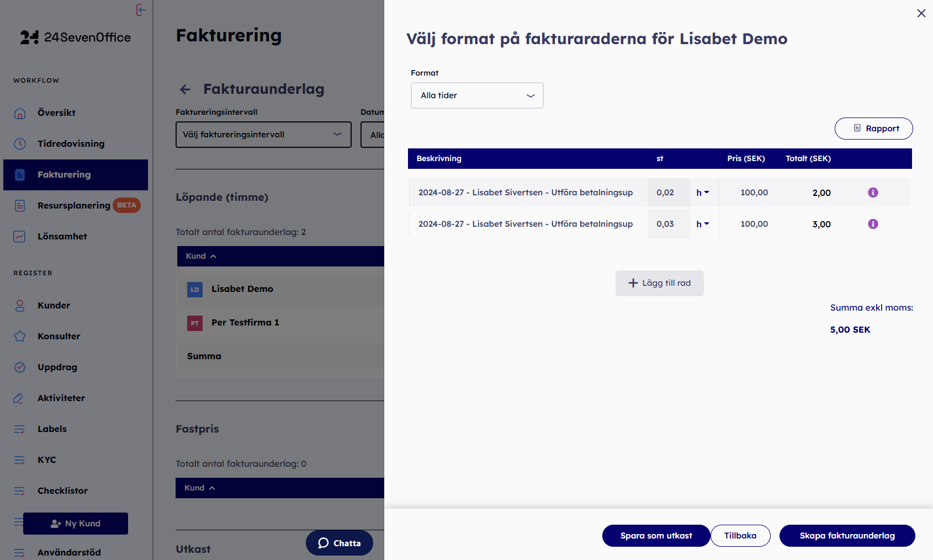Click the Lönsamhet chart icon
Viewport: 933px width, 560px height.
[x=20, y=237]
